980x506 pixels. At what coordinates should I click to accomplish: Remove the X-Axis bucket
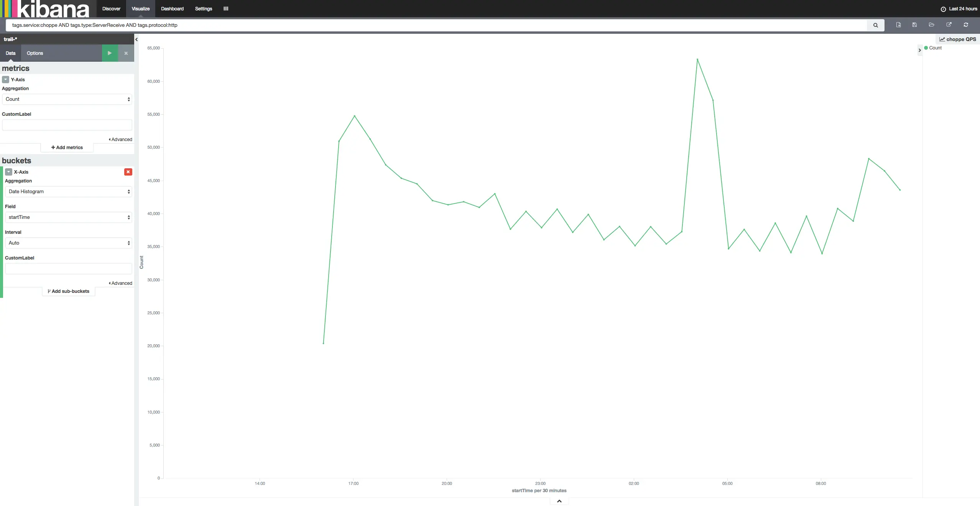128,172
